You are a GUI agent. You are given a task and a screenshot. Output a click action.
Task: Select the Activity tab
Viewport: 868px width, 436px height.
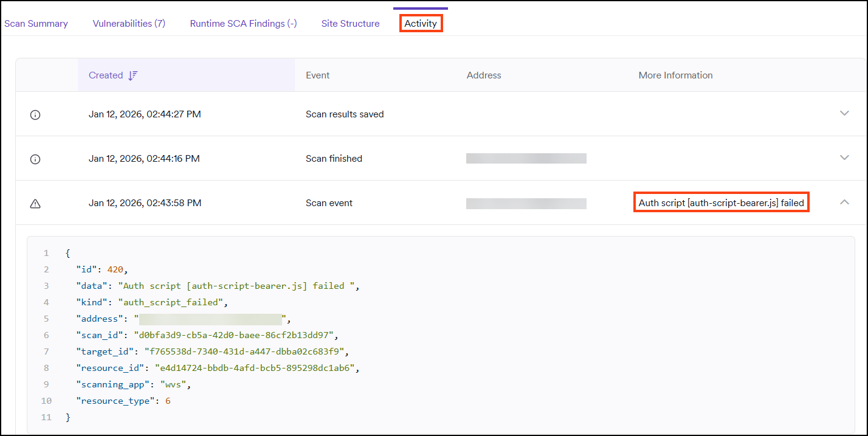pos(420,23)
